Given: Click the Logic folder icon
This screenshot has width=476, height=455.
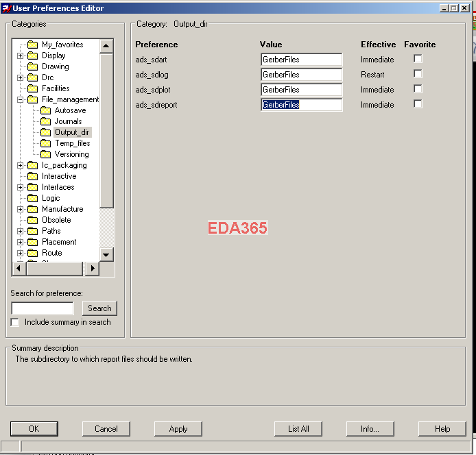Looking at the screenshot, I should point(32,199).
